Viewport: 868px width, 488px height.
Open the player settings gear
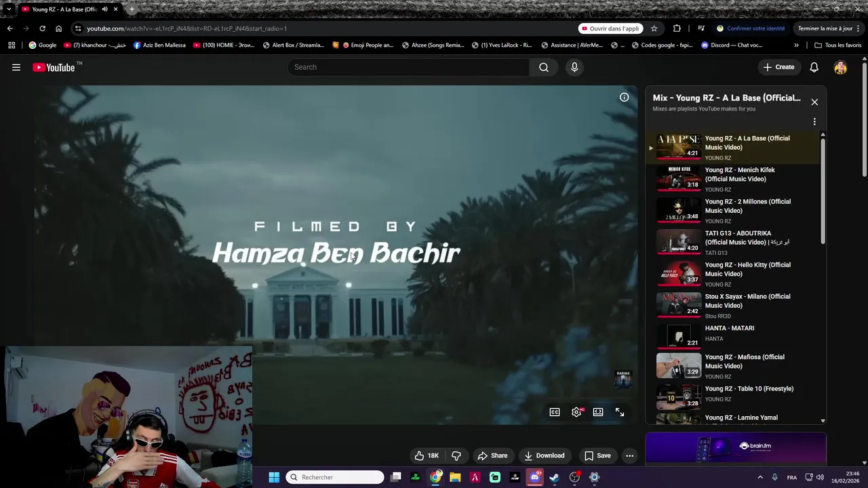pyautogui.click(x=576, y=412)
